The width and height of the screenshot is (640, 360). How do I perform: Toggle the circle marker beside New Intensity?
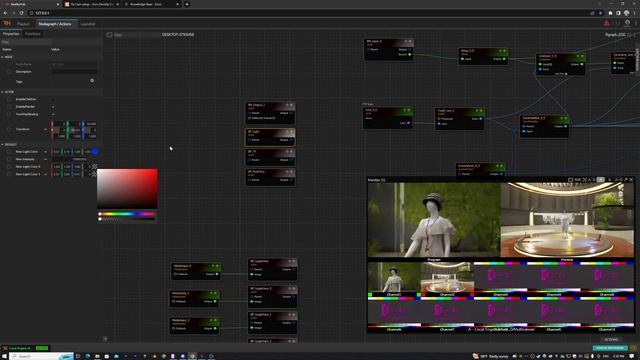coord(9,159)
